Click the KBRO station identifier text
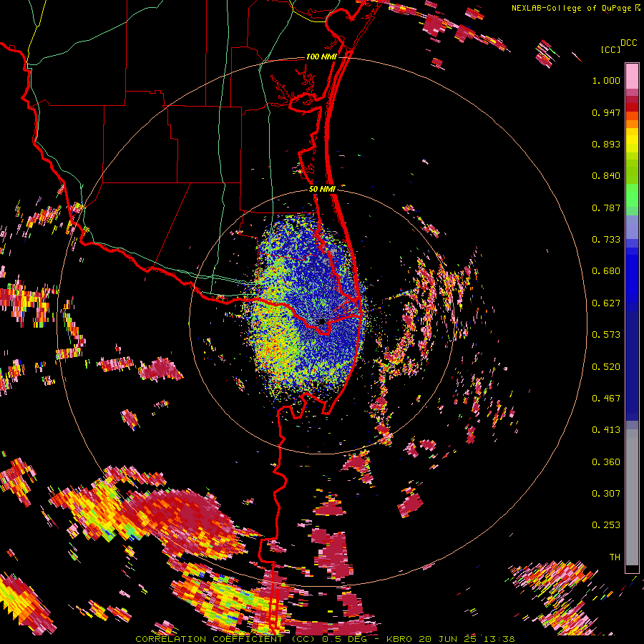The height and width of the screenshot is (644, 644). click(401, 639)
